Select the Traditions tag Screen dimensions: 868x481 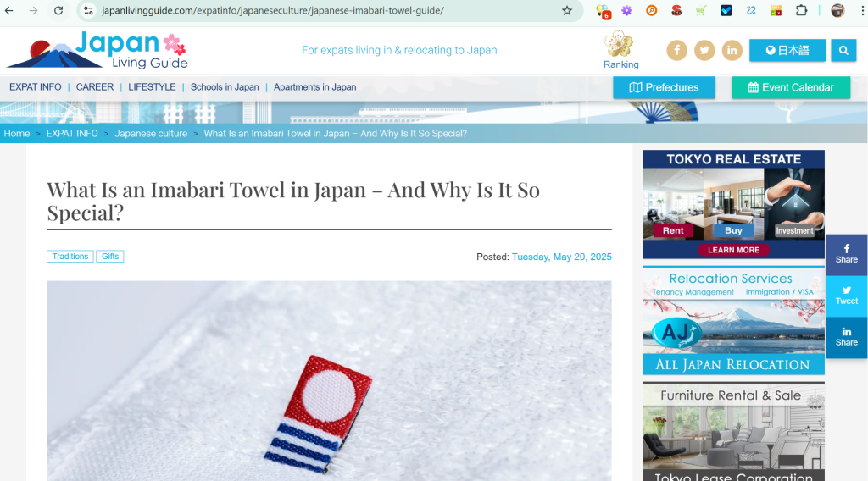coord(70,257)
